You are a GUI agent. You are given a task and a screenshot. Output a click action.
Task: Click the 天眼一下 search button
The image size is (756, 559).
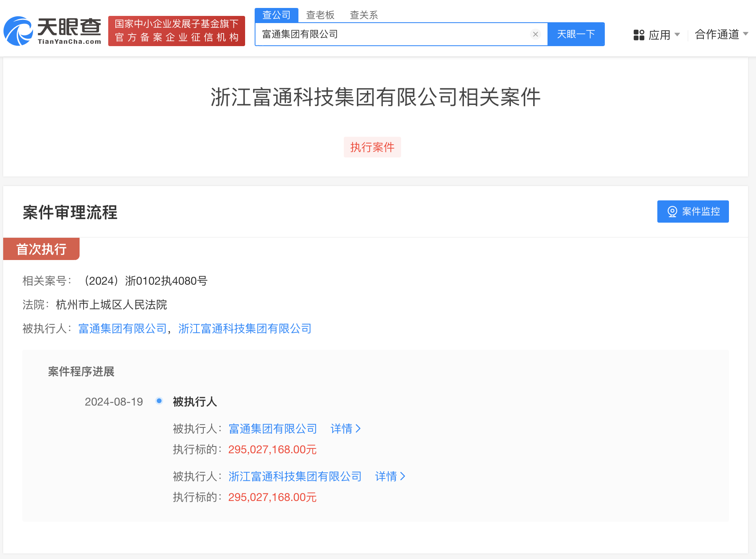(x=576, y=34)
